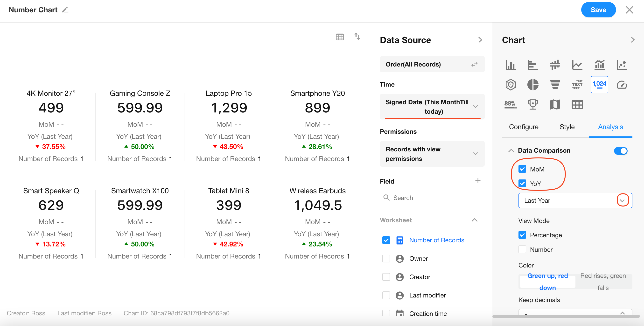Viewport: 644px width, 326px height.
Task: Uncheck the MoM checkbox
Action: click(522, 169)
